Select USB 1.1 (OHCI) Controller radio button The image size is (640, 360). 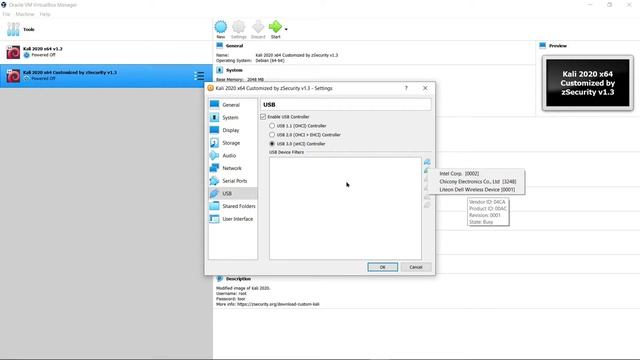coord(272,126)
